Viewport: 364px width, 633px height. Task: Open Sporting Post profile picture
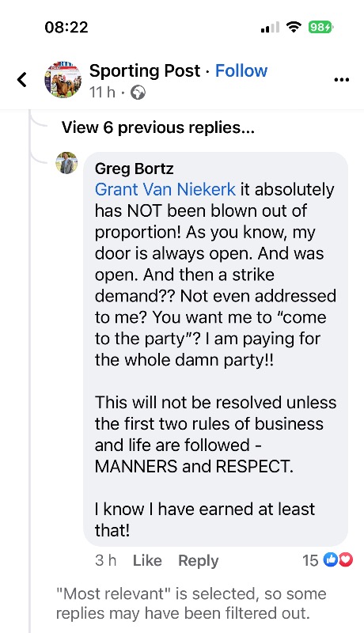[63, 80]
